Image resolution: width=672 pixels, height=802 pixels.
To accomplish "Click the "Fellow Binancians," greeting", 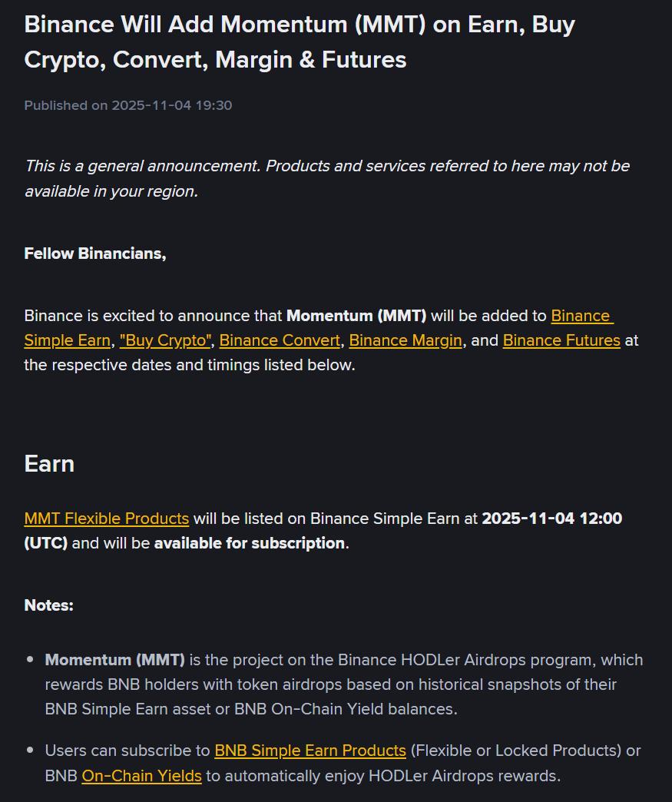I will point(95,254).
